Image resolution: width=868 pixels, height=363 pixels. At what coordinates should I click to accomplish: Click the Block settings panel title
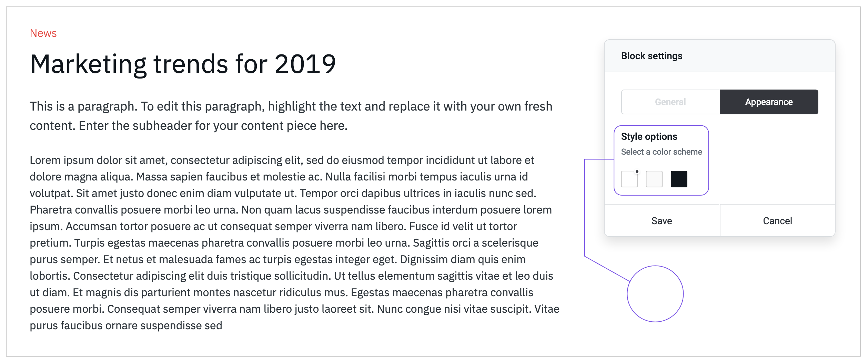pos(652,56)
